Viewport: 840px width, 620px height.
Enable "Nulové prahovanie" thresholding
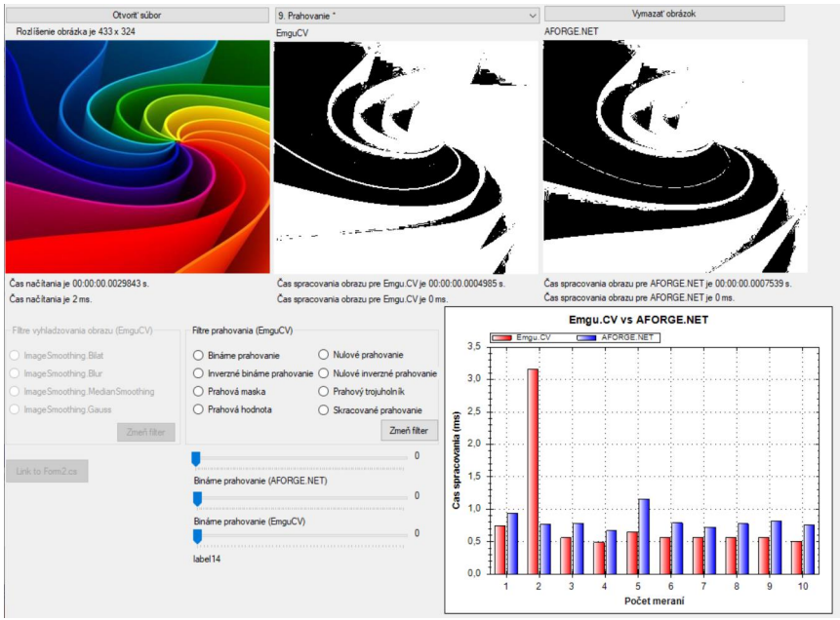pos(324,356)
